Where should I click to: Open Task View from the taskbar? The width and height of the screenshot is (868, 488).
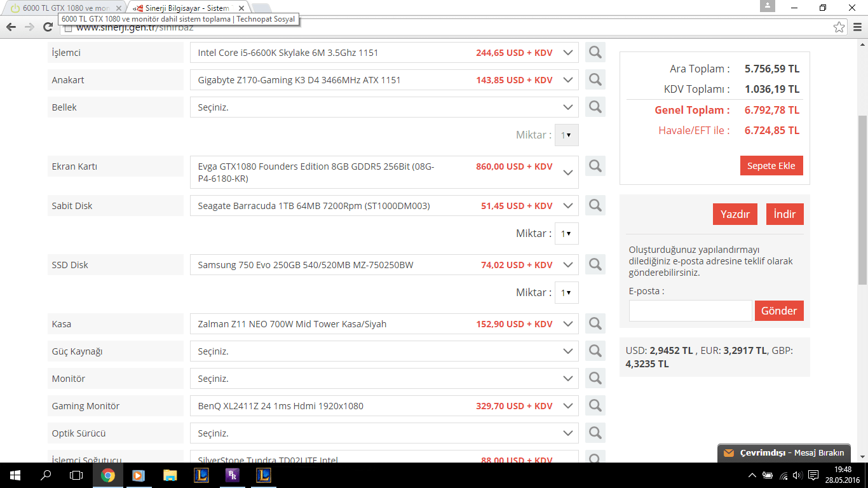click(76, 475)
